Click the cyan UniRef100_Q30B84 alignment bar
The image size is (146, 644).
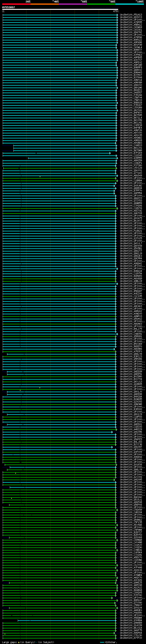tap(67, 620)
